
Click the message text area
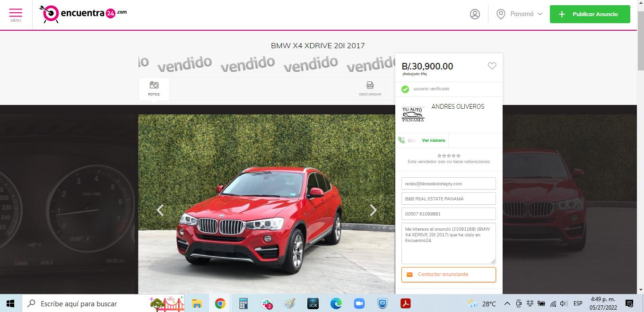[x=449, y=243]
